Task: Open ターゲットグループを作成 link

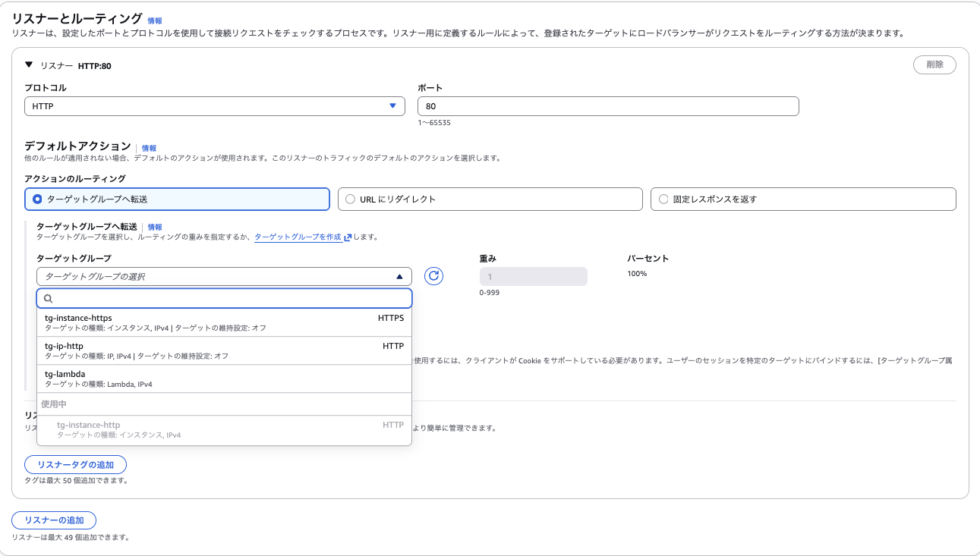Action: [298, 237]
